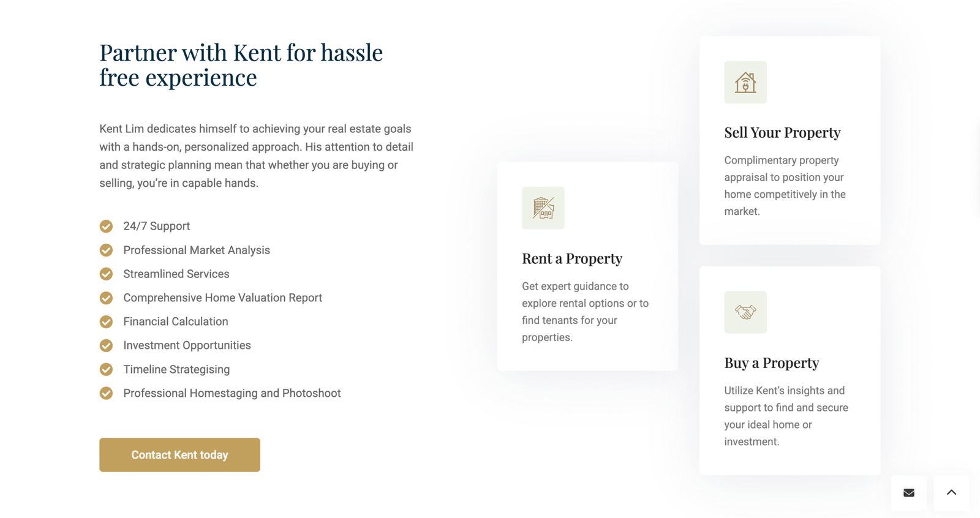Image resolution: width=980 pixels, height=518 pixels.
Task: Click the building icon above Rent a Property
Action: click(543, 208)
